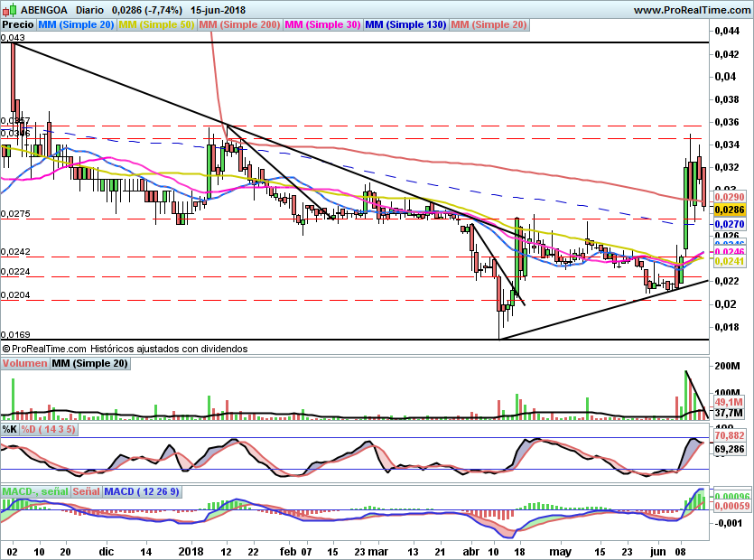Click the 0,00096 MACD value tag

(732, 497)
